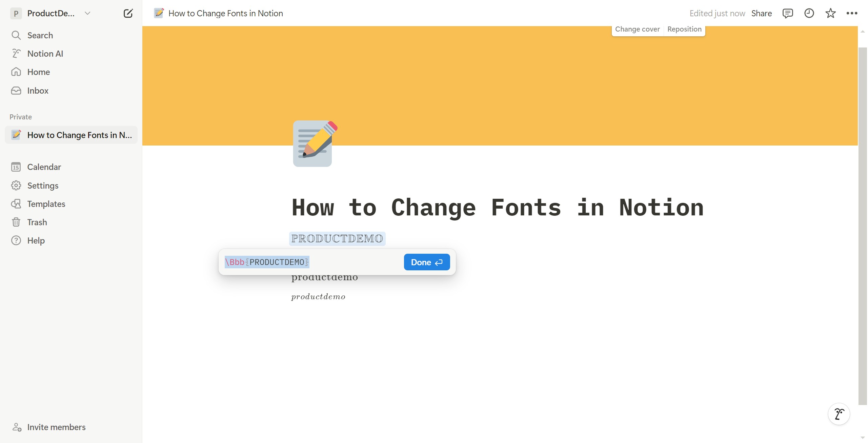Viewport: 868px width, 443px height.
Task: Add page to favorites with star icon
Action: click(830, 13)
